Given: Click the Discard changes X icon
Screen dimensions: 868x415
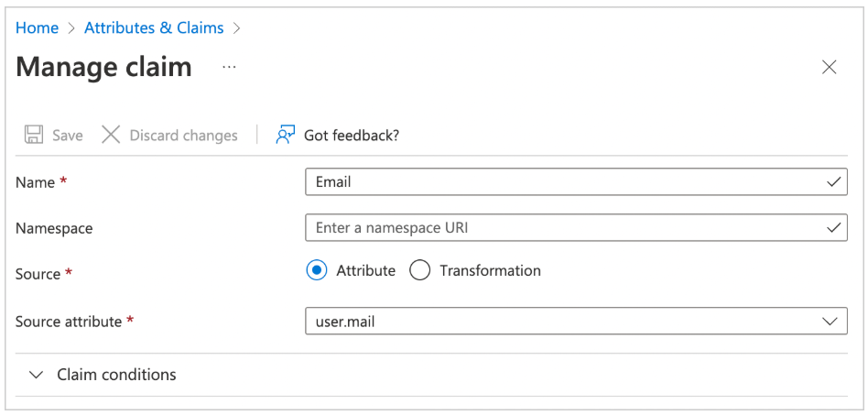Looking at the screenshot, I should click(x=111, y=136).
